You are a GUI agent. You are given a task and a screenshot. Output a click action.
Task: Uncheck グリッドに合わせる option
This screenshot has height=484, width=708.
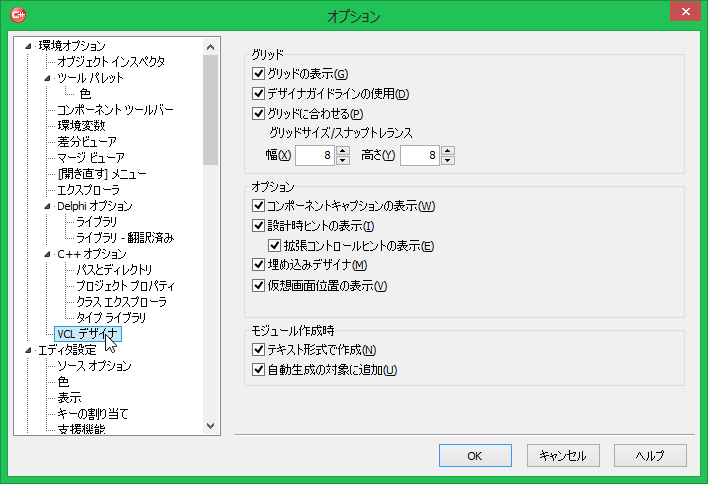tap(259, 113)
